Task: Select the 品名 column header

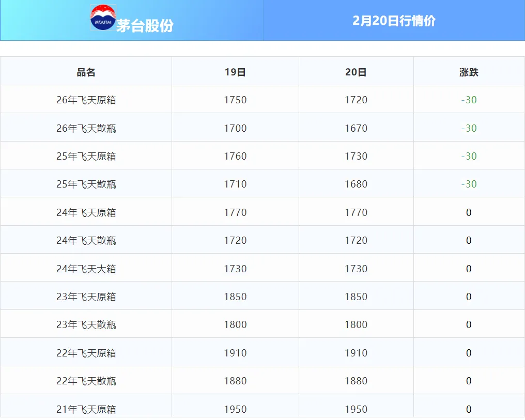Action: coord(86,72)
